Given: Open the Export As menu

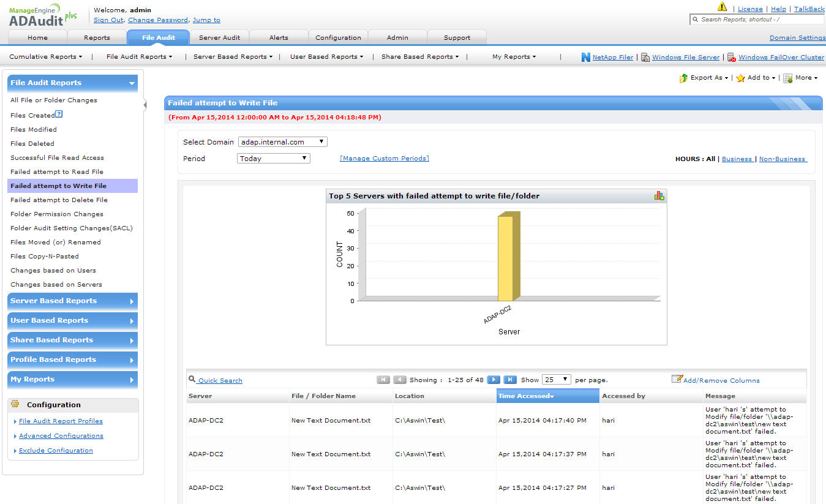Looking at the screenshot, I should point(704,78).
